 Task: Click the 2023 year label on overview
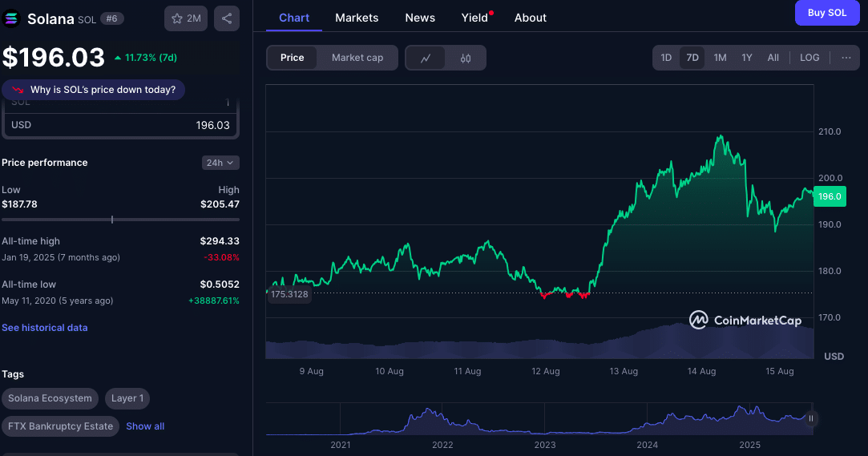pyautogui.click(x=545, y=445)
